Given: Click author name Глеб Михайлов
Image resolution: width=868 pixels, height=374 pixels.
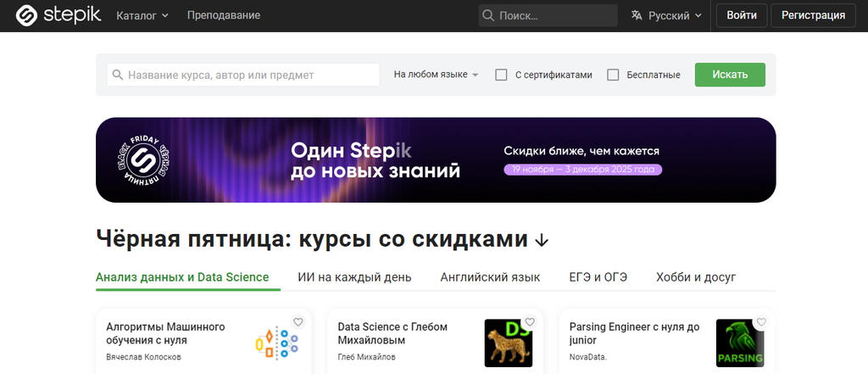Looking at the screenshot, I should pos(366,357).
